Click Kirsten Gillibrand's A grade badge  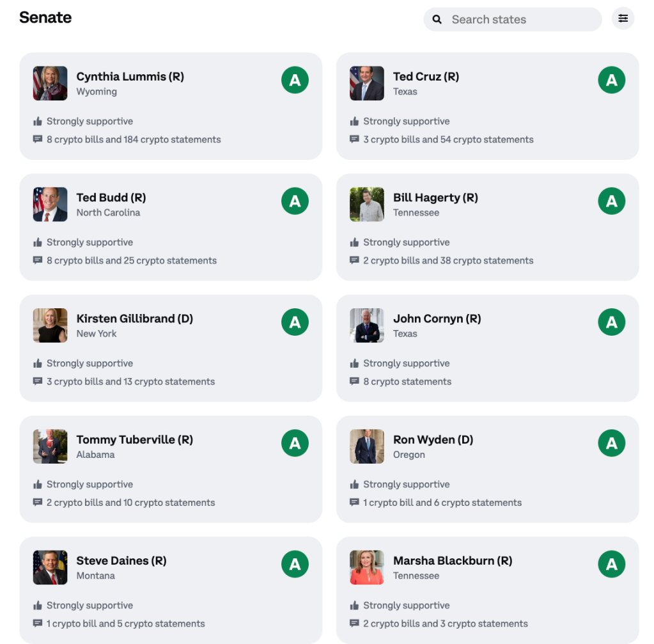click(x=295, y=322)
